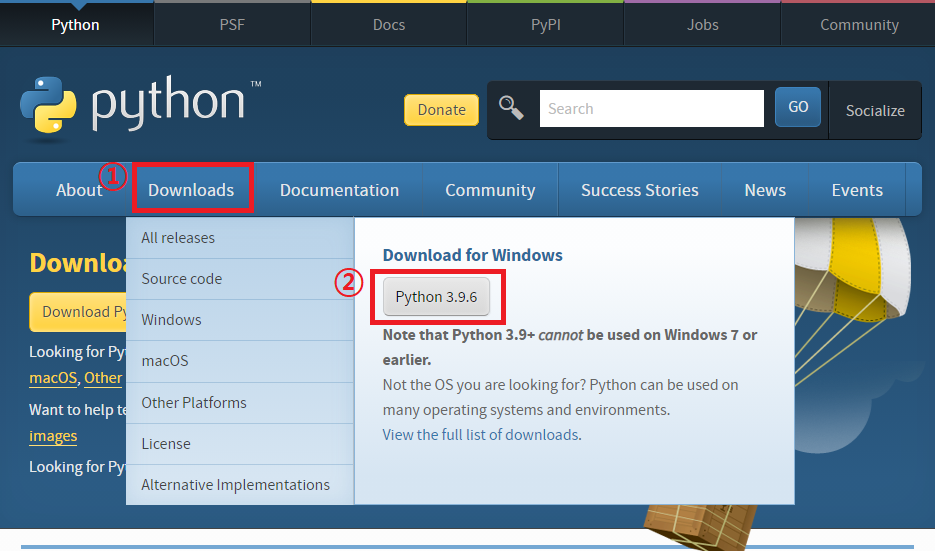Open the Community tab in top bar
Screen dimensions: 935x551
click(x=859, y=24)
